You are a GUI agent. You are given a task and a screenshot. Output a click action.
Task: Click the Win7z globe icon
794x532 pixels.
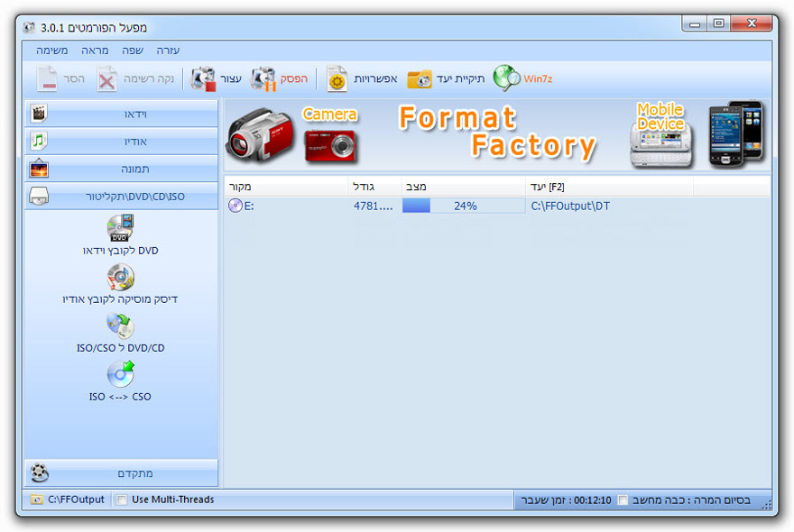[506, 78]
